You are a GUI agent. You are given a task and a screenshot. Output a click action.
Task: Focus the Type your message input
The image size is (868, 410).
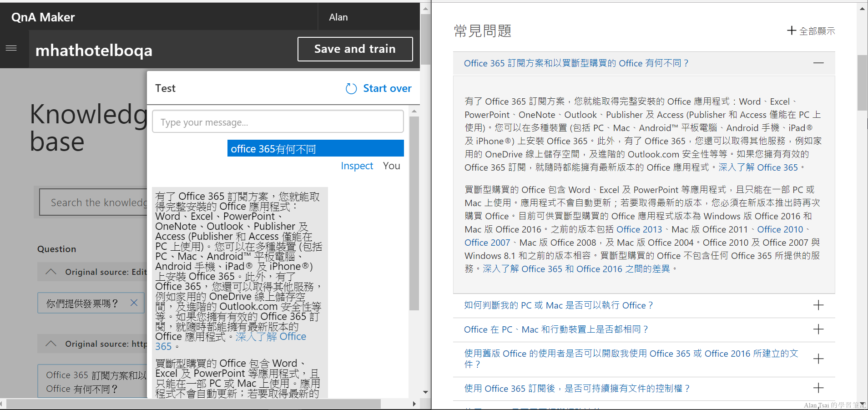click(x=278, y=121)
